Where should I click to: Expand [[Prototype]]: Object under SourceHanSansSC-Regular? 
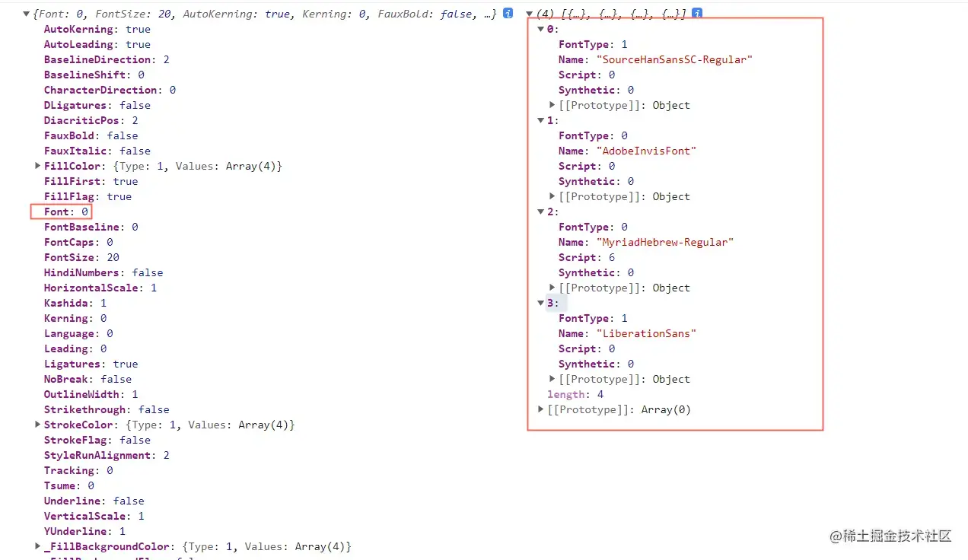click(x=552, y=105)
